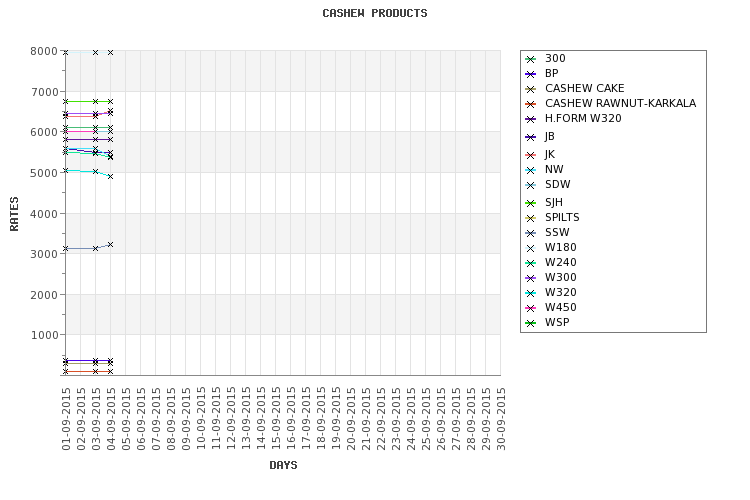
Task: Click the 30-09-2015 date label
Action: 501,419
